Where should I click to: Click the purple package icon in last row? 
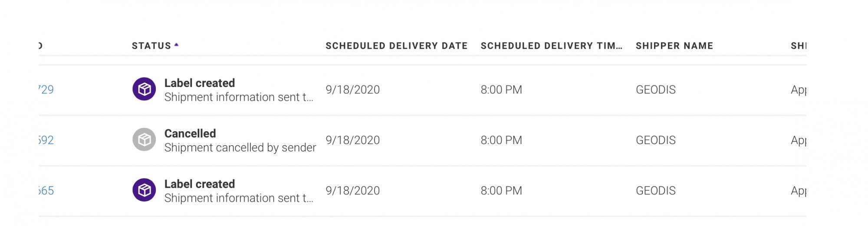144,190
